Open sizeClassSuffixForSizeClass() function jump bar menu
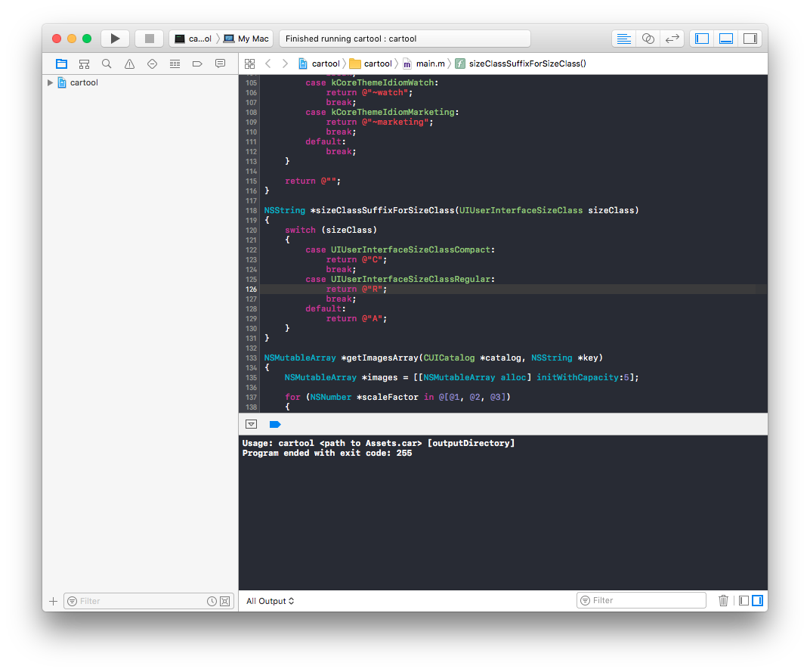The width and height of the screenshot is (810, 672). coord(521,64)
